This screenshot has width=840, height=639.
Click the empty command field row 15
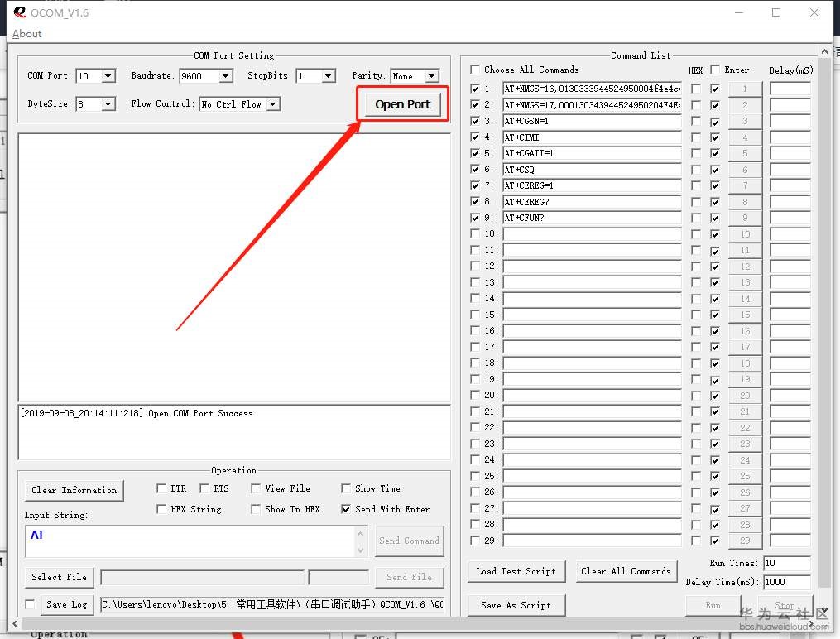coord(592,315)
